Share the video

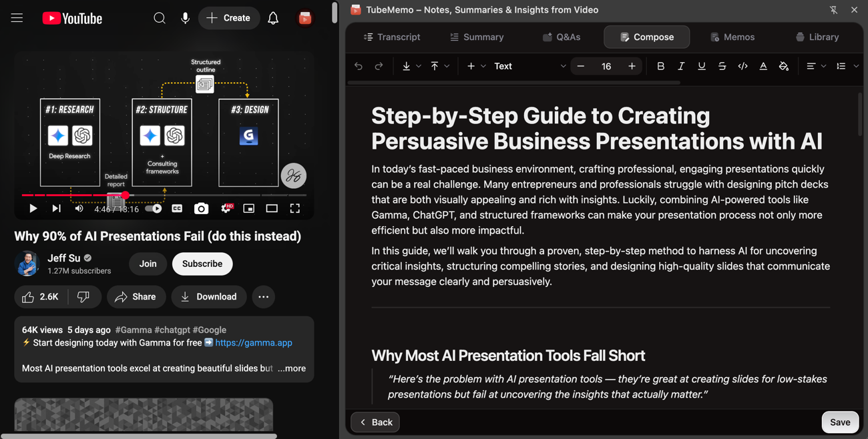pos(136,297)
